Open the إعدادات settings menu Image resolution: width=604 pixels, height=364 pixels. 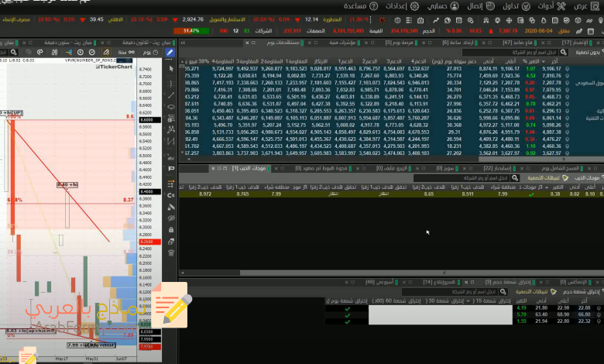[x=403, y=6]
